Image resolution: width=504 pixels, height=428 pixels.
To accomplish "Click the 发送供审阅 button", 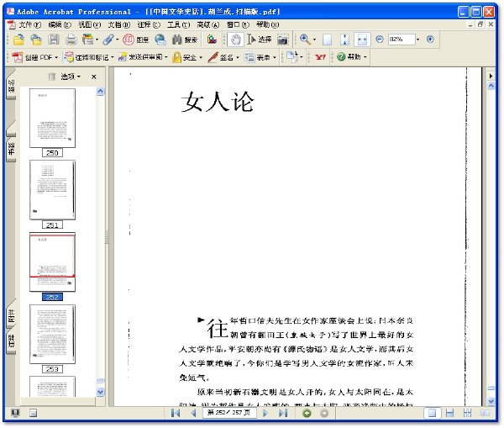I will [140, 57].
